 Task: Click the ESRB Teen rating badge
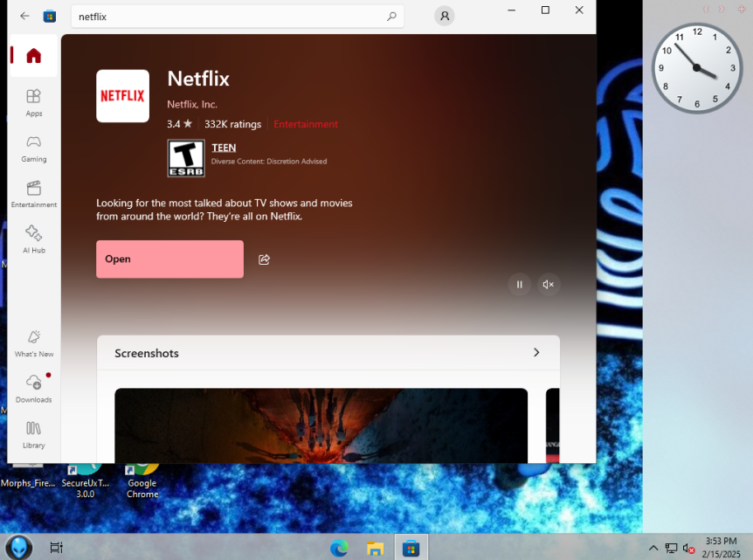click(x=186, y=158)
